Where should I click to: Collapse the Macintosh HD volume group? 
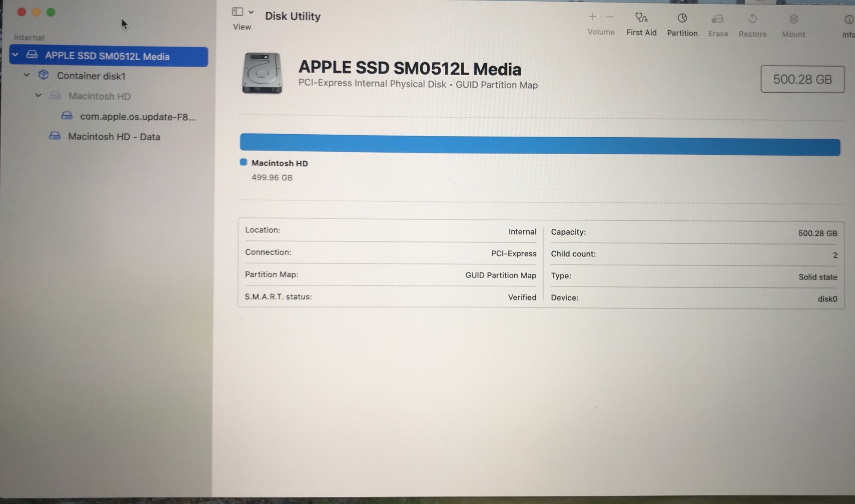[38, 95]
